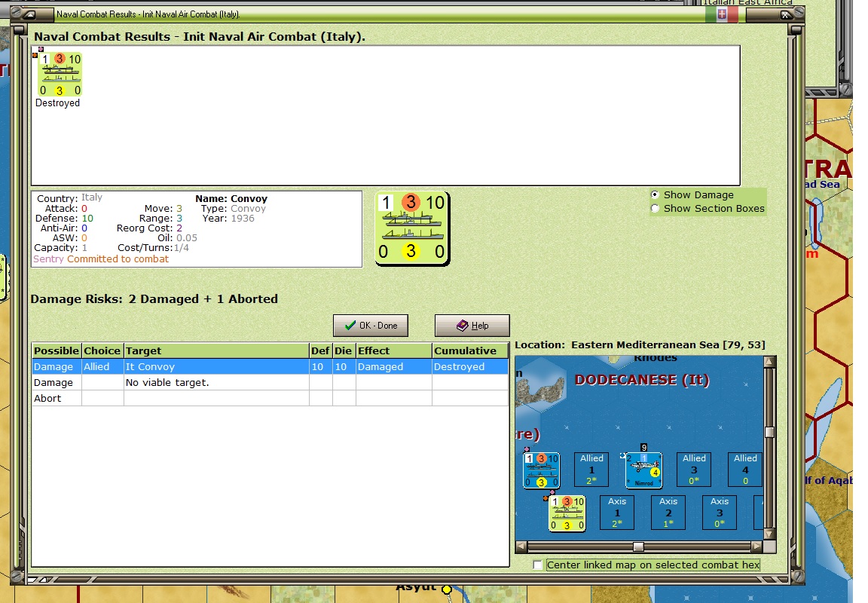This screenshot has height=603, width=868.
Task: Click the Axis 2 section box
Action: pyautogui.click(x=668, y=513)
